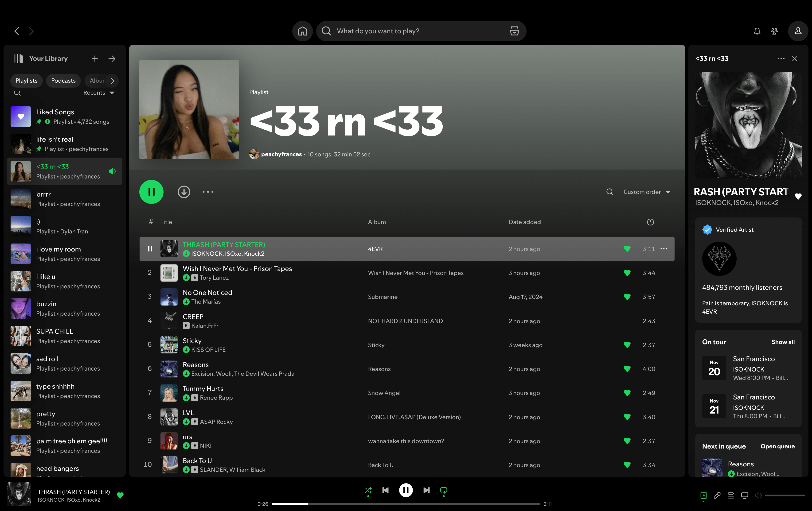This screenshot has height=511, width=812.
Task: Skip to the next track
Action: tap(426, 490)
